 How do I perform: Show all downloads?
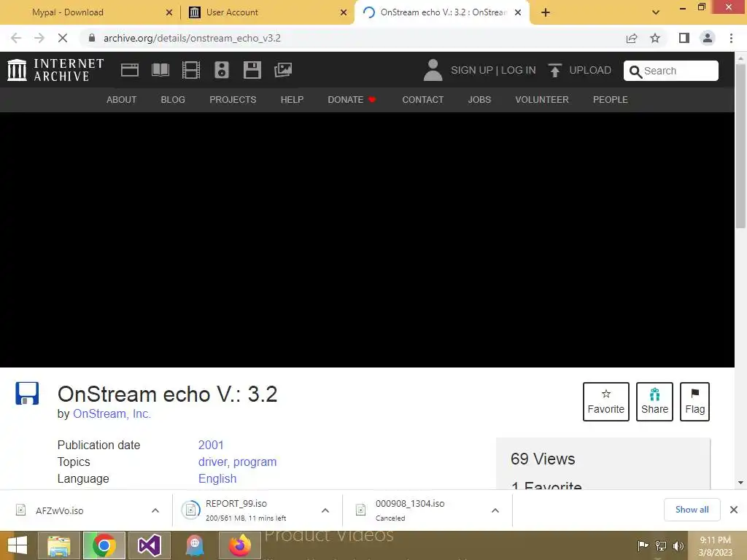click(692, 510)
